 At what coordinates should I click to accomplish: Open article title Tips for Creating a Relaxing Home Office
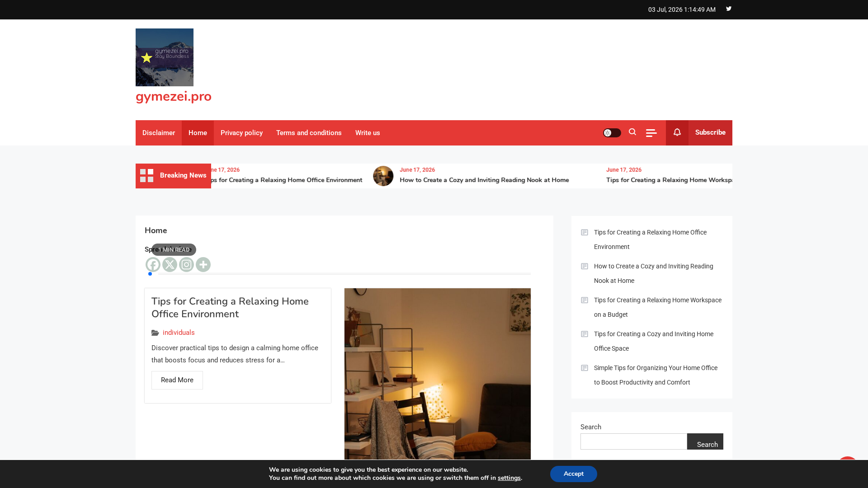tap(230, 308)
